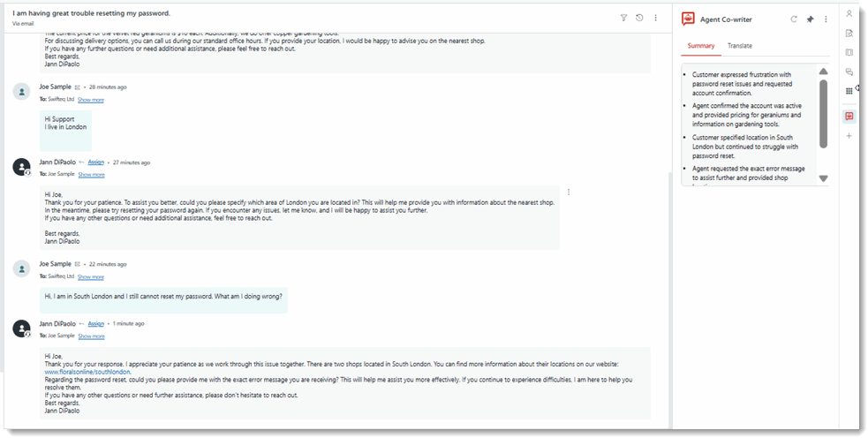Click Assign on 1 minute ago message

tap(95, 324)
